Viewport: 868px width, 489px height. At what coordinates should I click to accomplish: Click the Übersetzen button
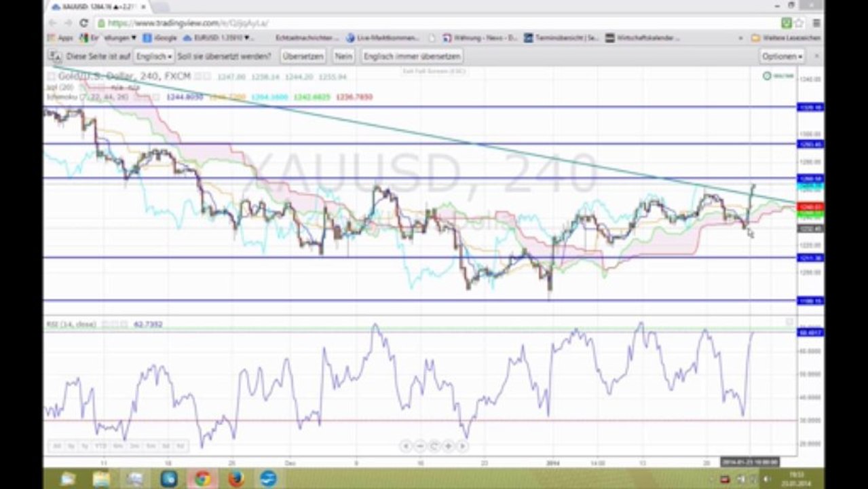point(302,56)
